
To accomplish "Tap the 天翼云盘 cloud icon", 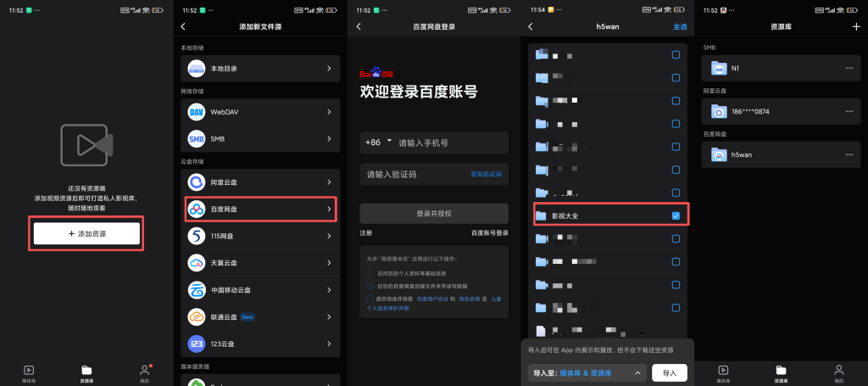I will pyautogui.click(x=197, y=263).
